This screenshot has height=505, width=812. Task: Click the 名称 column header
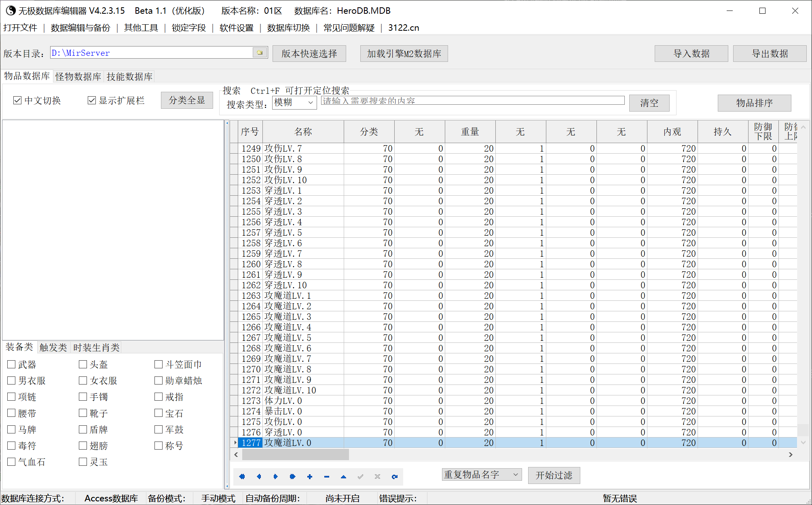pyautogui.click(x=303, y=131)
